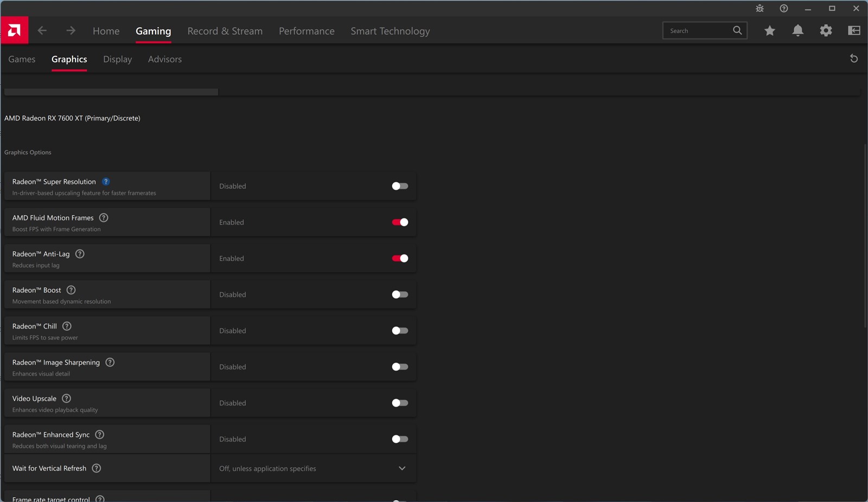This screenshot has height=502, width=868.
Task: Switch to the Games sub-tab
Action: [x=22, y=59]
